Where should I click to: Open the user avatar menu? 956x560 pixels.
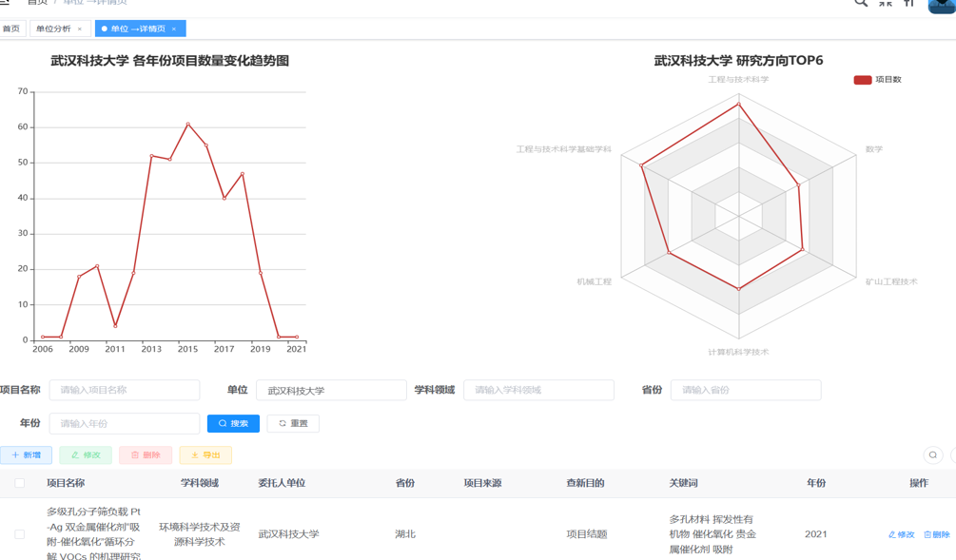[942, 5]
